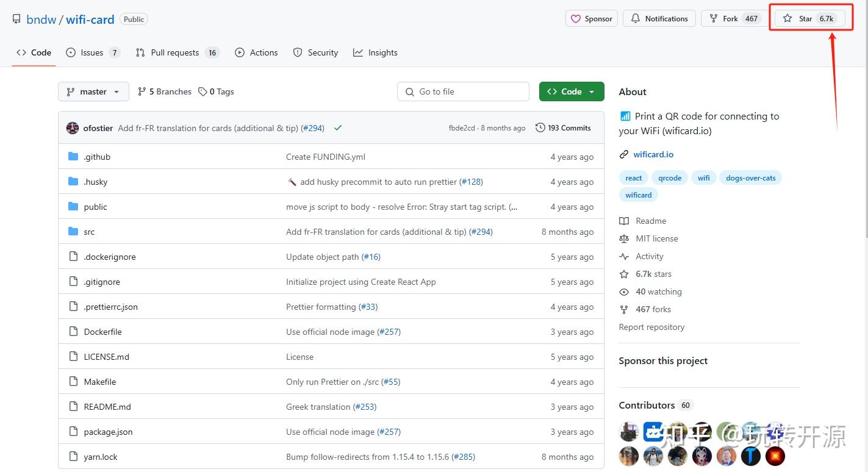
Task: Open the commit history clock icon
Action: pos(540,128)
